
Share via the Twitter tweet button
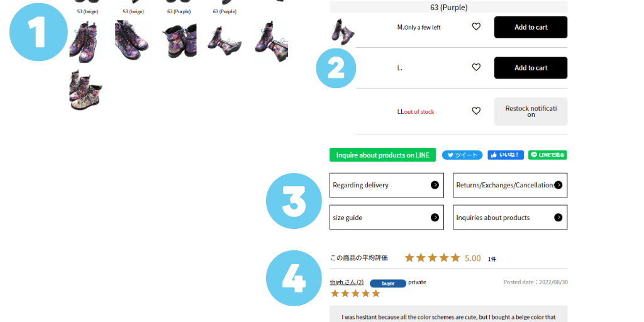(x=462, y=155)
